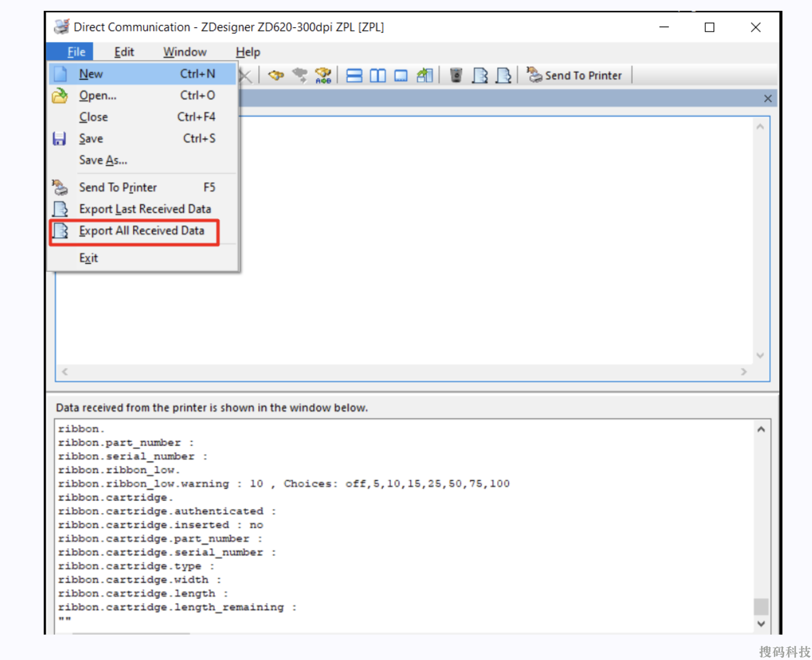This screenshot has height=660, width=812.
Task: Click the received data scrollbar down arrow
Action: coord(761,624)
